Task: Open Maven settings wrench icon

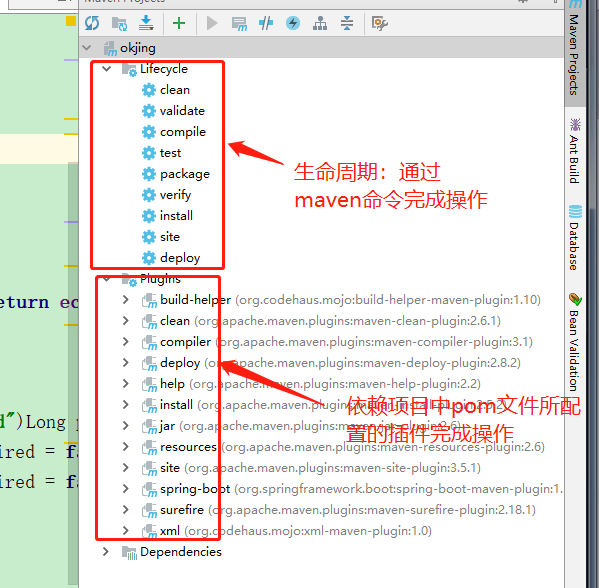Action: (380, 24)
